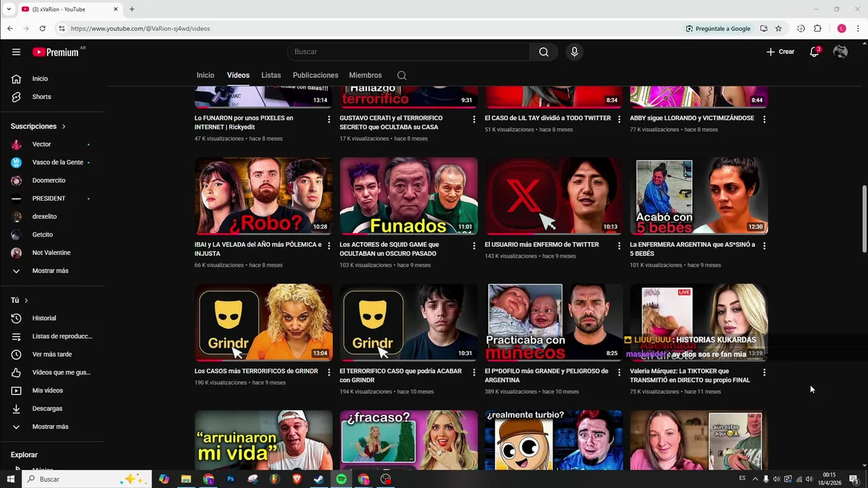Open options for Valeria Márquez video
The image size is (868, 488).
tap(764, 372)
